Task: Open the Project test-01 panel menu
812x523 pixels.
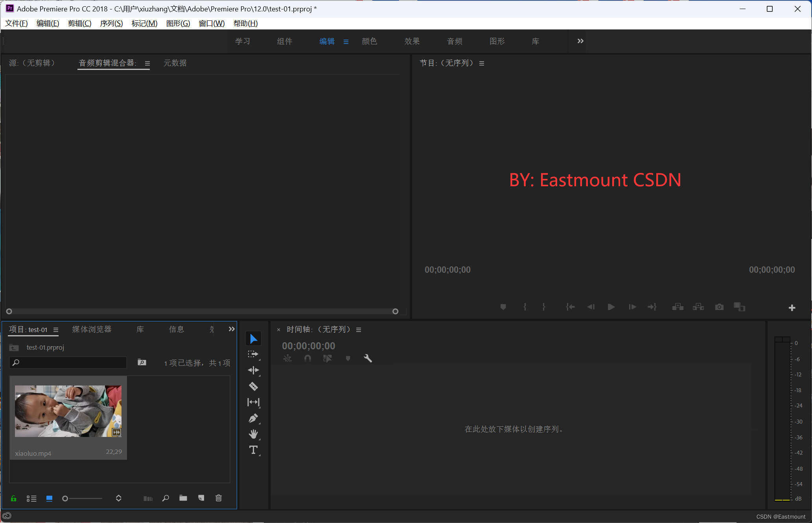Action: tap(56, 330)
